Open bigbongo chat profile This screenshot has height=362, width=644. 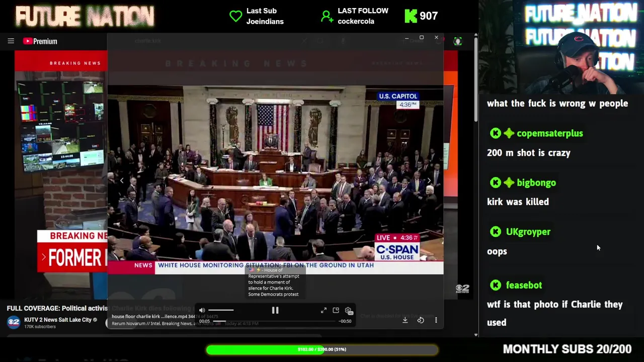536,183
